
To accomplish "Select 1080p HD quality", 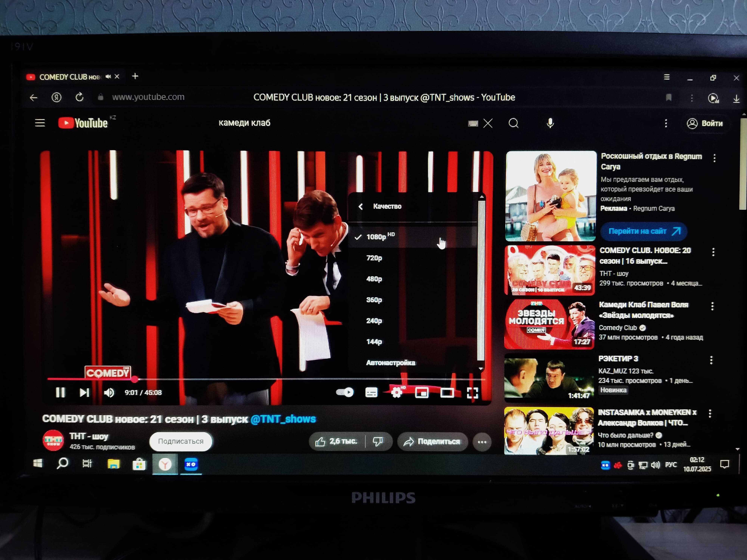I will coord(412,237).
